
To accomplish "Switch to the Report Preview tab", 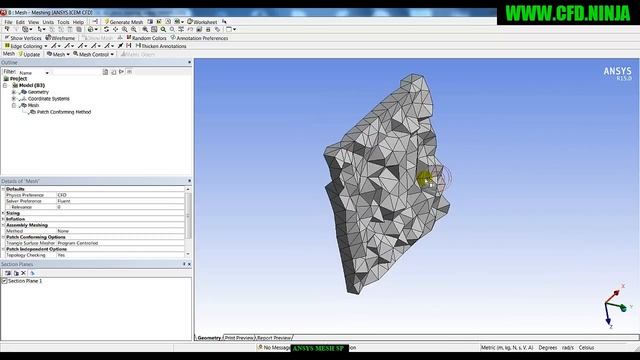I will (274, 338).
